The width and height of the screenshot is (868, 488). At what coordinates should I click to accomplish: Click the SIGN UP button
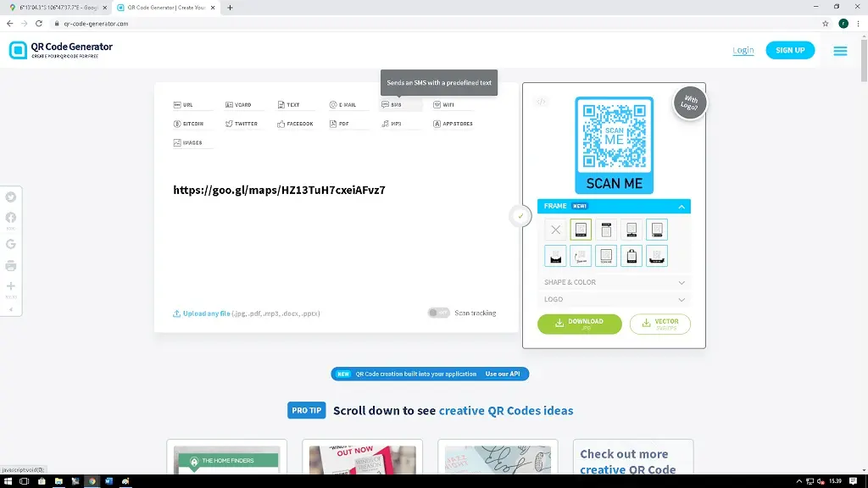pyautogui.click(x=790, y=50)
